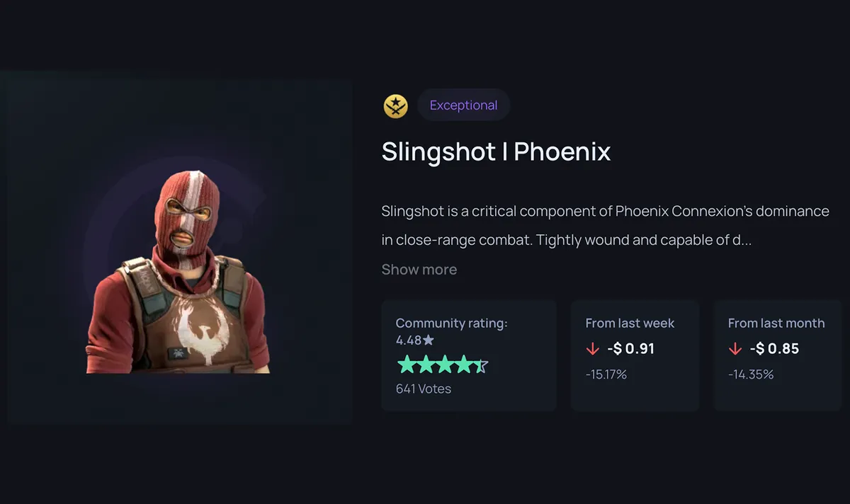Open the From last month price card
This screenshot has width=850, height=504.
(777, 355)
